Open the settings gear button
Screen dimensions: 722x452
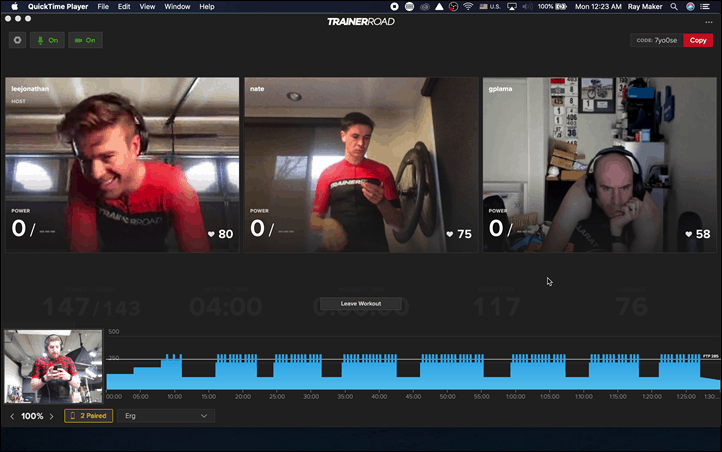[17, 40]
